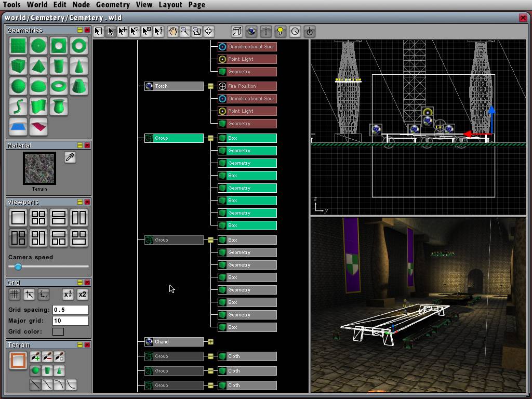The width and height of the screenshot is (532, 399).
Task: Click the Camera speed slider handle
Action: [18, 267]
